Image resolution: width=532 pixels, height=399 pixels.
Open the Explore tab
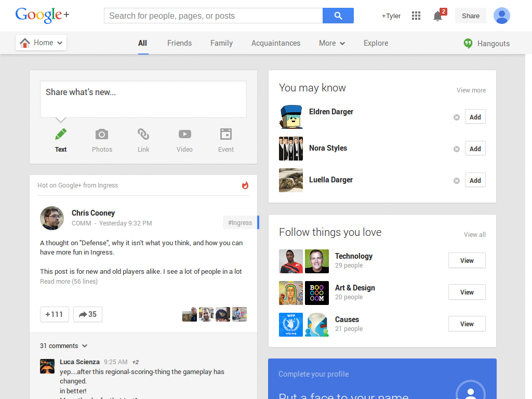[376, 43]
